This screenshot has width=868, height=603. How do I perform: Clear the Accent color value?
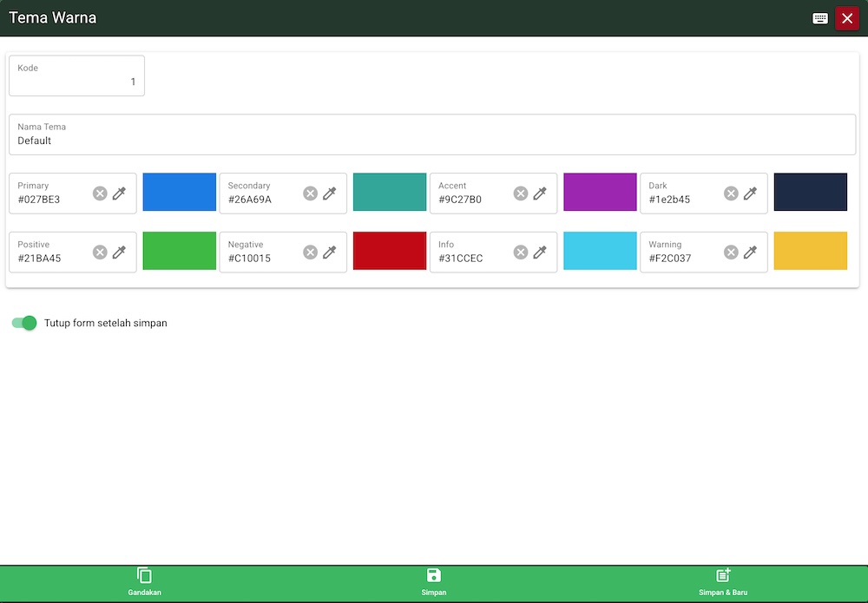520,193
